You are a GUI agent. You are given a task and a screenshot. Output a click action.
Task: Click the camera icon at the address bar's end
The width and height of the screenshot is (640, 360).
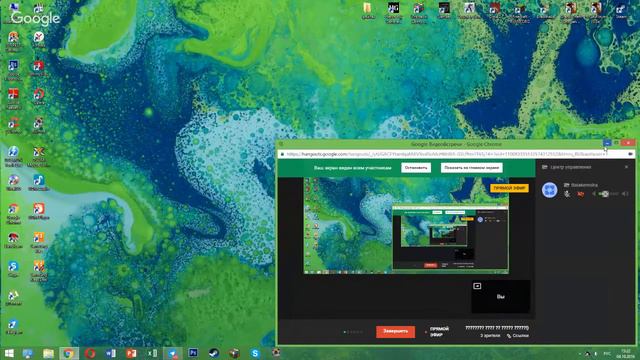[x=630, y=154]
